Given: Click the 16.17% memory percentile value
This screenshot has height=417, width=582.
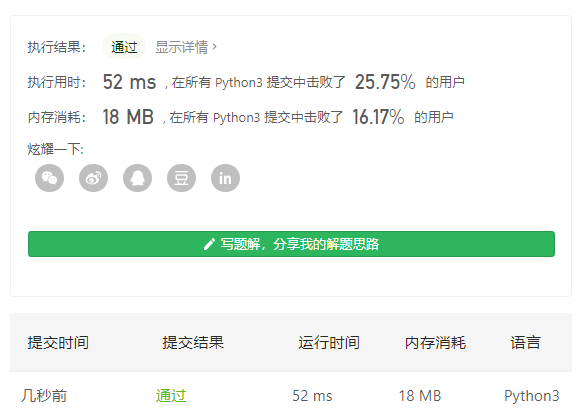Looking at the screenshot, I should [378, 117].
